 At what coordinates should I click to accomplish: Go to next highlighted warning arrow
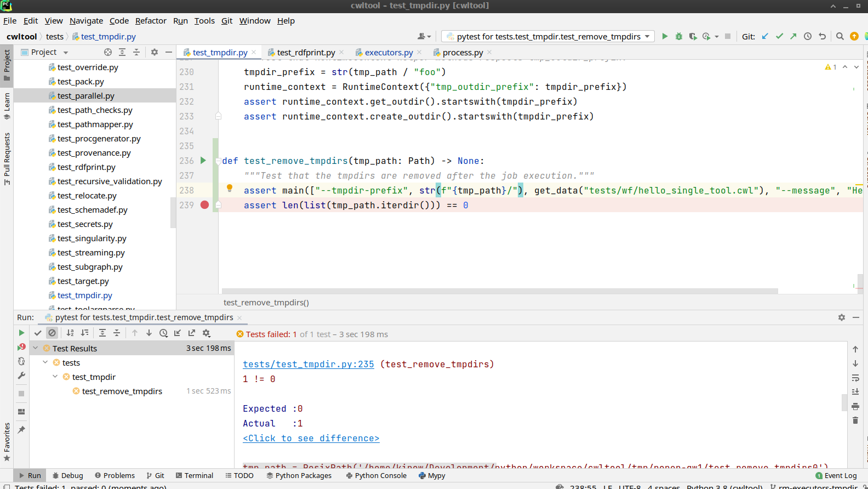pos(856,67)
